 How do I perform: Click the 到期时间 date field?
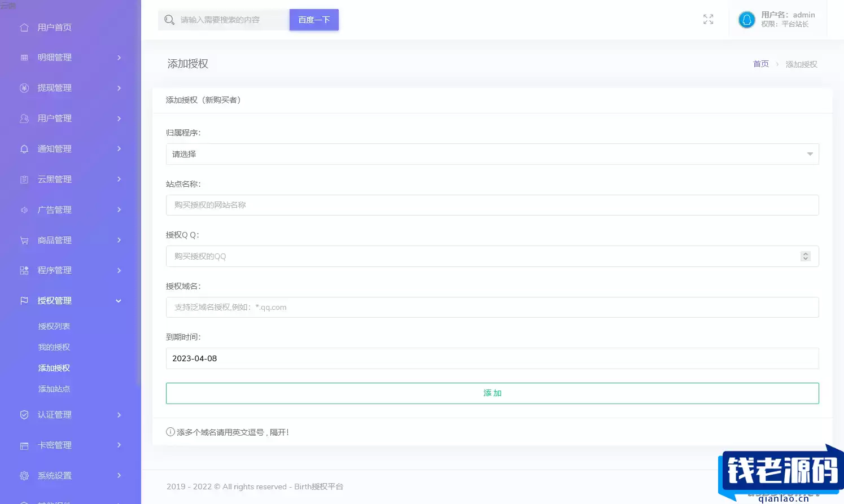[492, 358]
